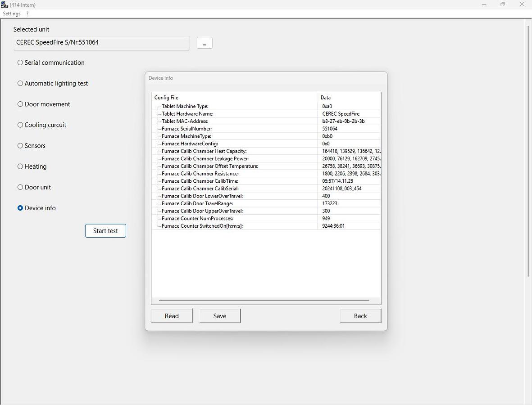Save the device info data

pyautogui.click(x=220, y=316)
